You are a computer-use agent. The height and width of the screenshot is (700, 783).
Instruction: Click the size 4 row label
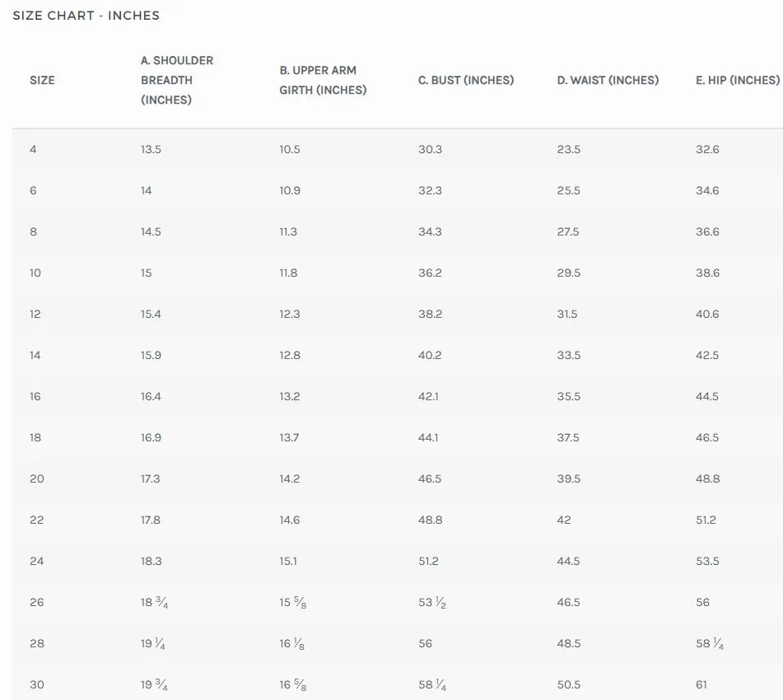click(x=33, y=149)
